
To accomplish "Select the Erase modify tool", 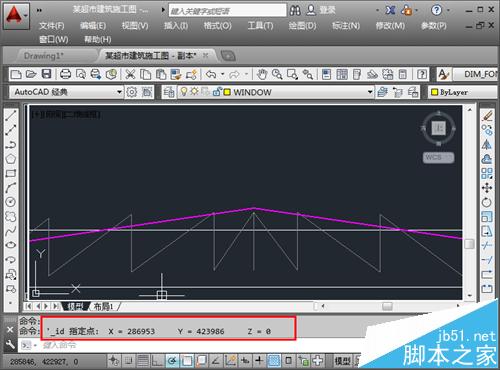I will pos(487,116).
